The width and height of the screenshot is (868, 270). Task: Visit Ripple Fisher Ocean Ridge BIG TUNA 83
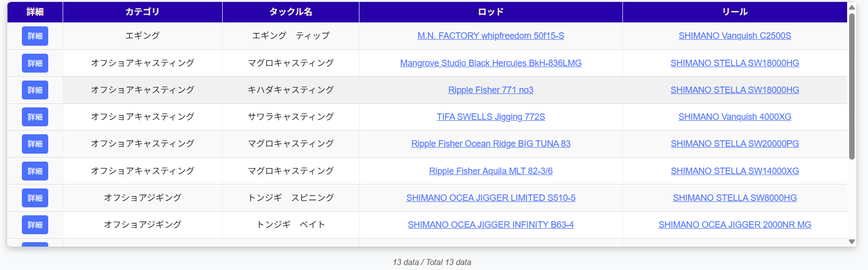490,144
